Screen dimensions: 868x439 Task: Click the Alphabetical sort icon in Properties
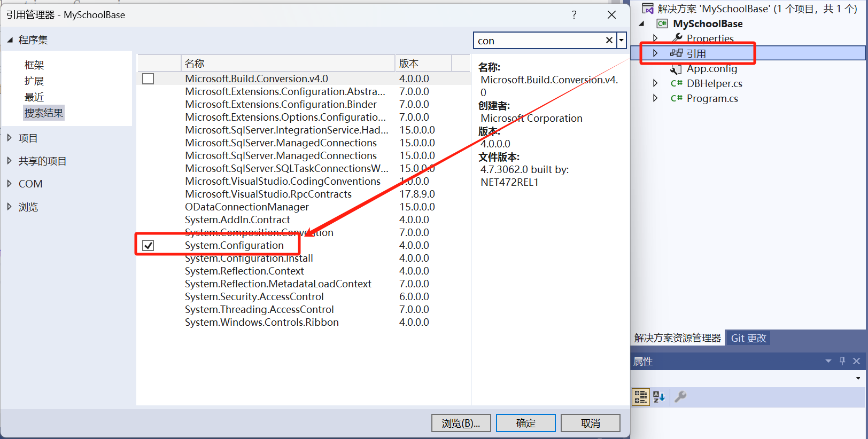tap(659, 397)
